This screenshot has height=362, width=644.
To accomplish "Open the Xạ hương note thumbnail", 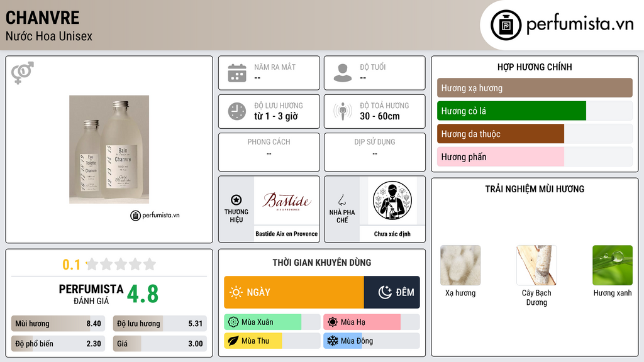I will pyautogui.click(x=460, y=265).
